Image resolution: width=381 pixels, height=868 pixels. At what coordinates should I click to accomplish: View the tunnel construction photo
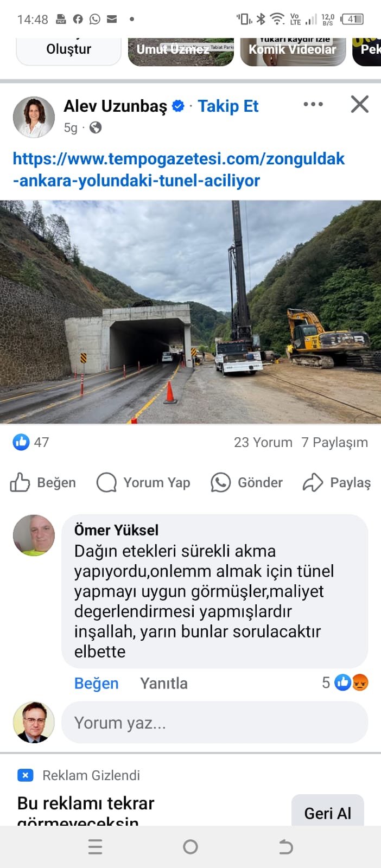click(x=190, y=312)
